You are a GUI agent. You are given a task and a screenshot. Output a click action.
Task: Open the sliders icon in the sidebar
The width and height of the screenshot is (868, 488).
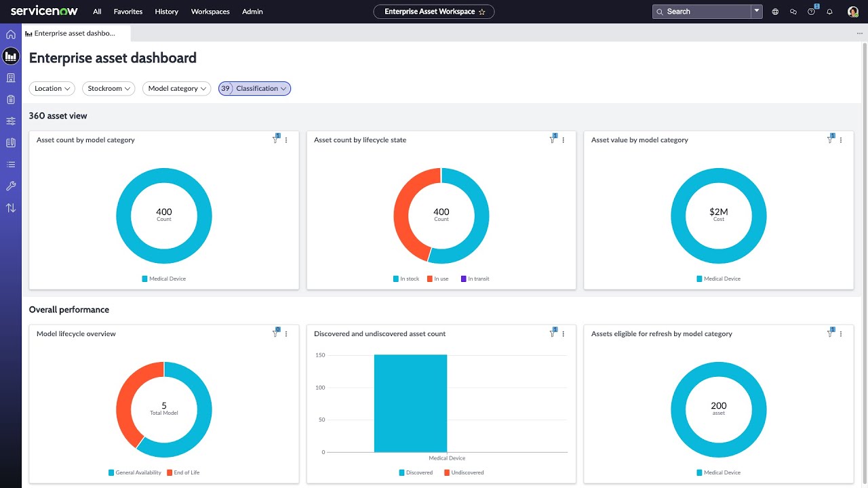[x=11, y=121]
